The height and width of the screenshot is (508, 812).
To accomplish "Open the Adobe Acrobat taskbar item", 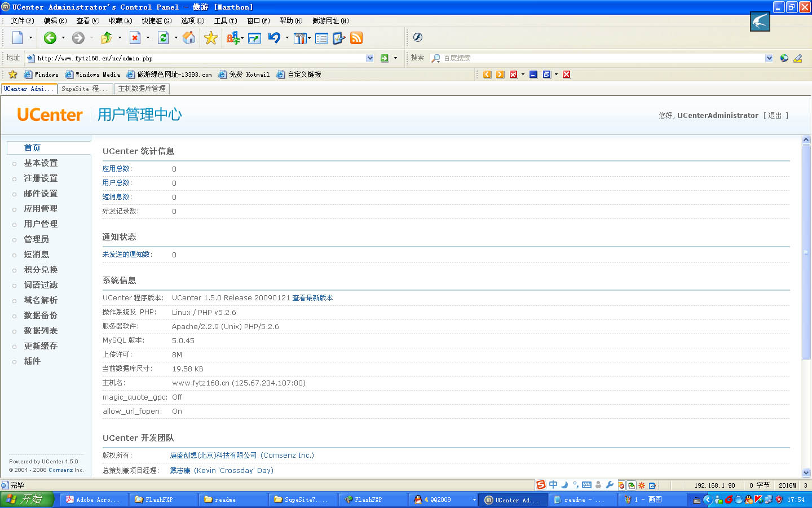I will [94, 500].
